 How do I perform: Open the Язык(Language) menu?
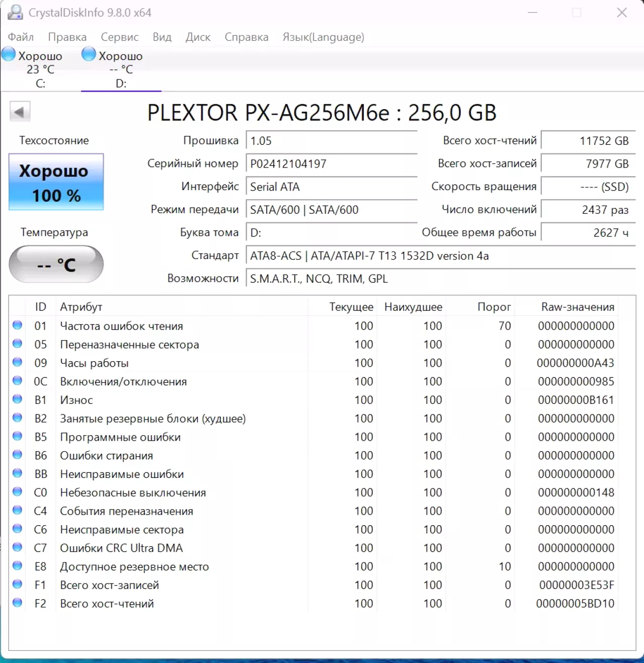pyautogui.click(x=323, y=37)
